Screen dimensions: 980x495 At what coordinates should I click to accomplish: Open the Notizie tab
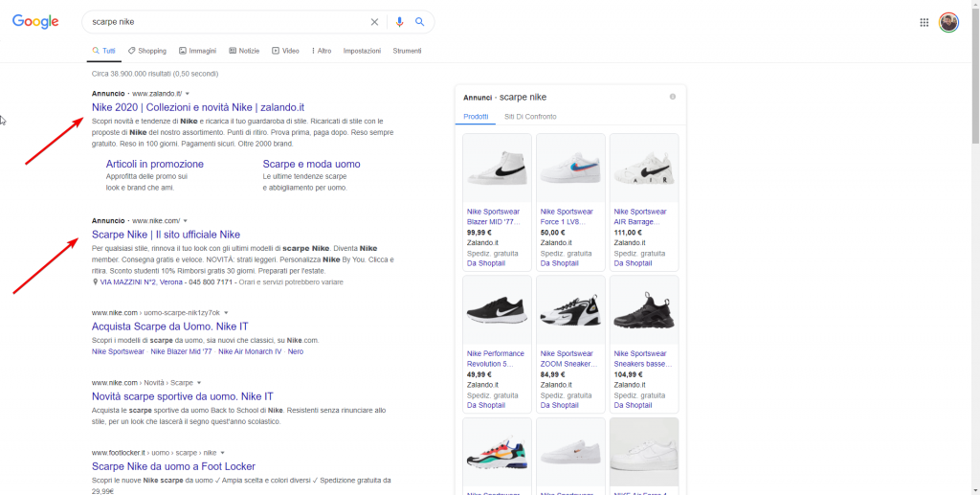click(244, 51)
